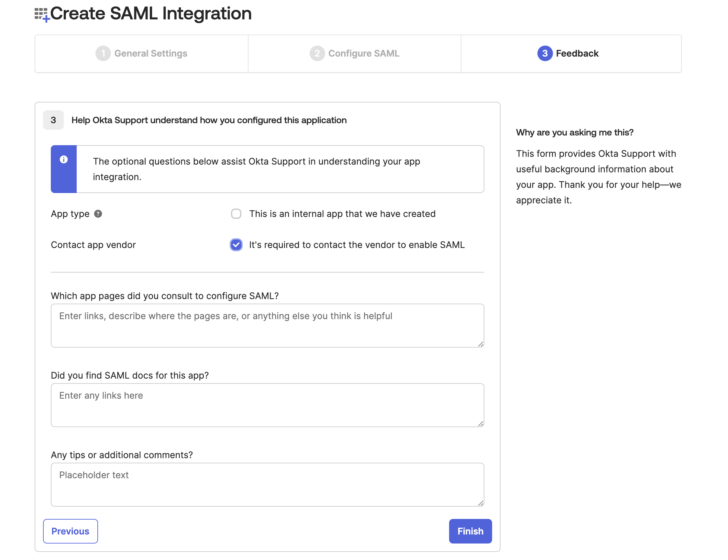The height and width of the screenshot is (560, 728).
Task: Click "This is an internal app" label
Action: click(342, 214)
